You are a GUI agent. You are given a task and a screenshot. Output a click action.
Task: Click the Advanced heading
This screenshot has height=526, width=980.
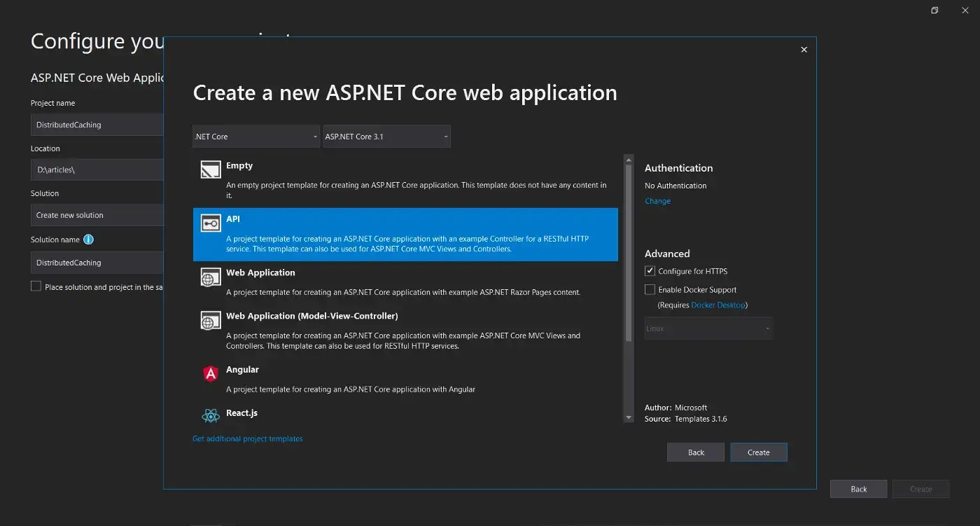[x=667, y=254]
